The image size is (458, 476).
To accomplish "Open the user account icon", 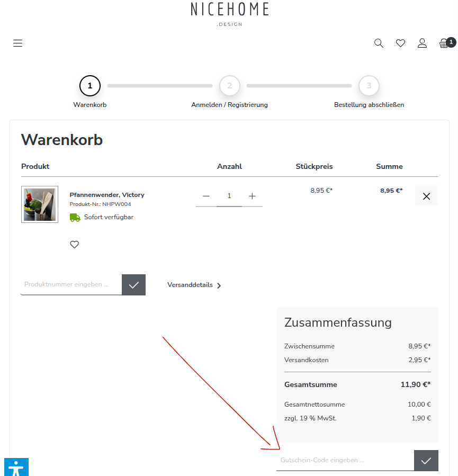I will (422, 43).
